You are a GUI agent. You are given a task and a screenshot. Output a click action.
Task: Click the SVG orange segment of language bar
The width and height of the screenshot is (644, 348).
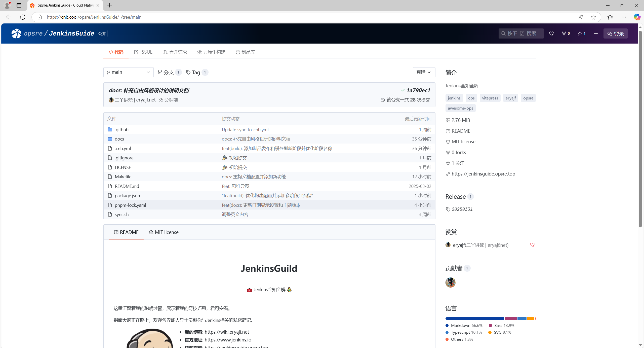[530, 319]
